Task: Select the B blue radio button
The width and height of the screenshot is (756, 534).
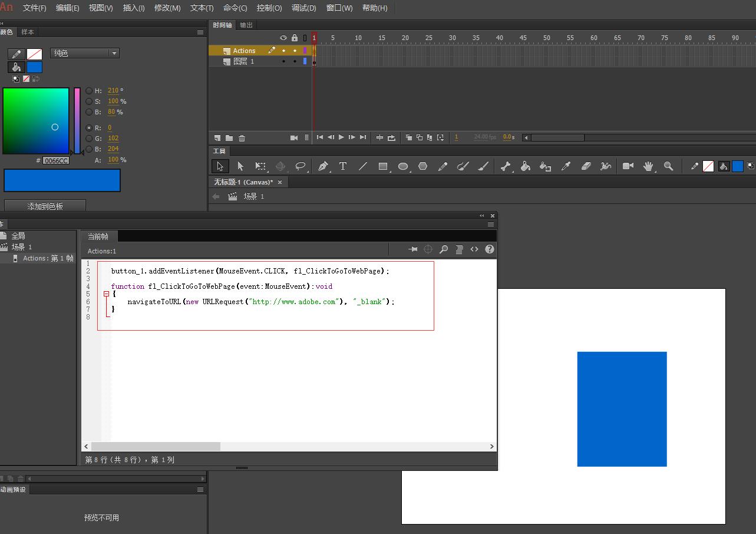Action: 89,149
